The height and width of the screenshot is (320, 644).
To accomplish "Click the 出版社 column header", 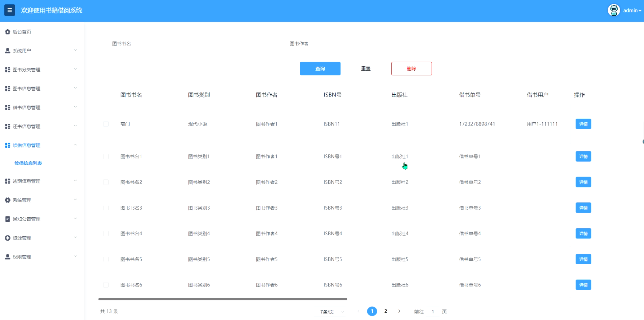I will [x=399, y=95].
